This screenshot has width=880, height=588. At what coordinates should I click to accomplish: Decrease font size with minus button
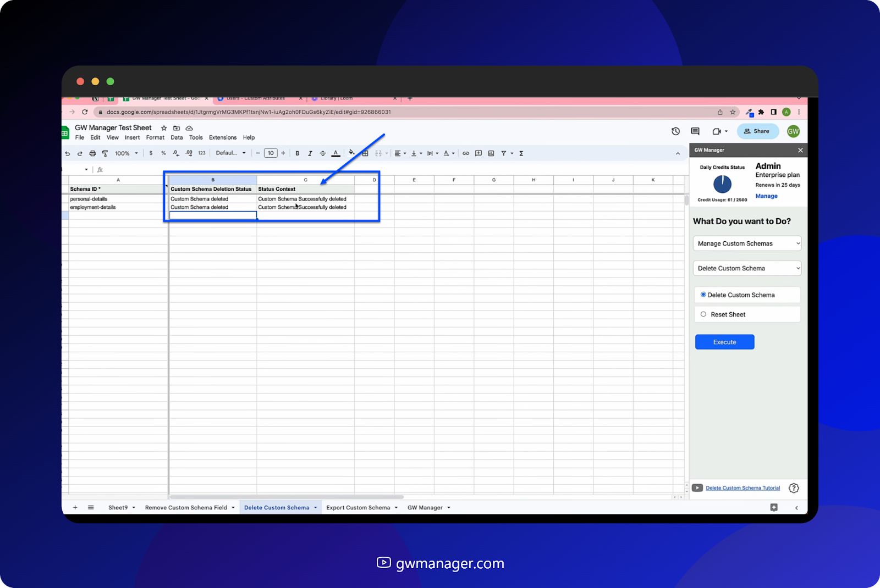pyautogui.click(x=258, y=153)
